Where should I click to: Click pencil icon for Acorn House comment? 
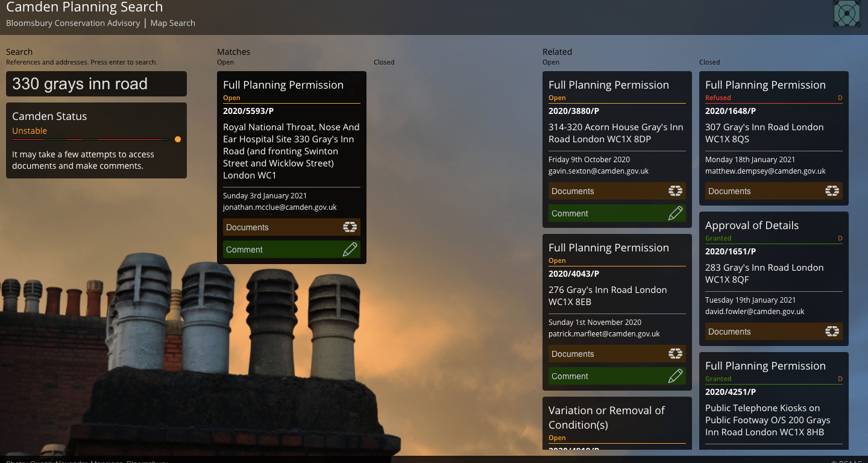pos(675,213)
